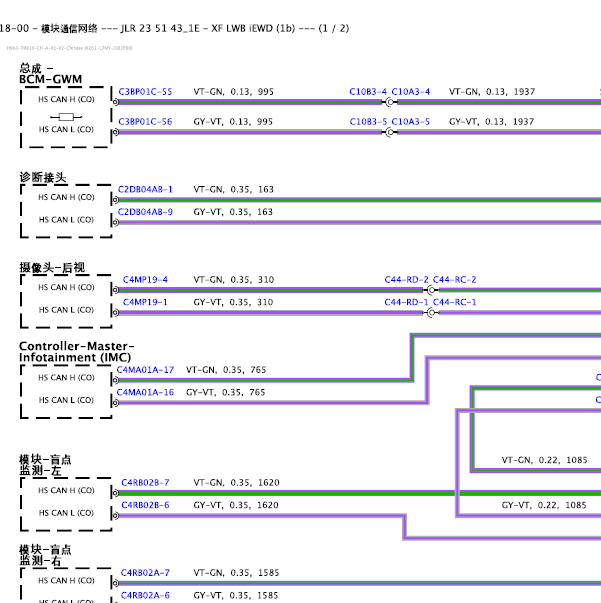Open IMC connector pin C4MA01A-17
The image size is (601, 603).
tap(145, 370)
